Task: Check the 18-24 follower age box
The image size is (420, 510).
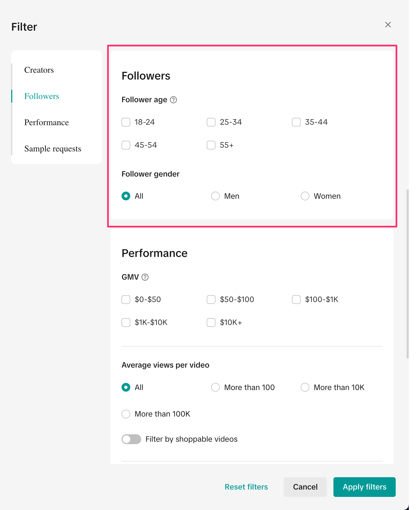Action: tap(126, 122)
